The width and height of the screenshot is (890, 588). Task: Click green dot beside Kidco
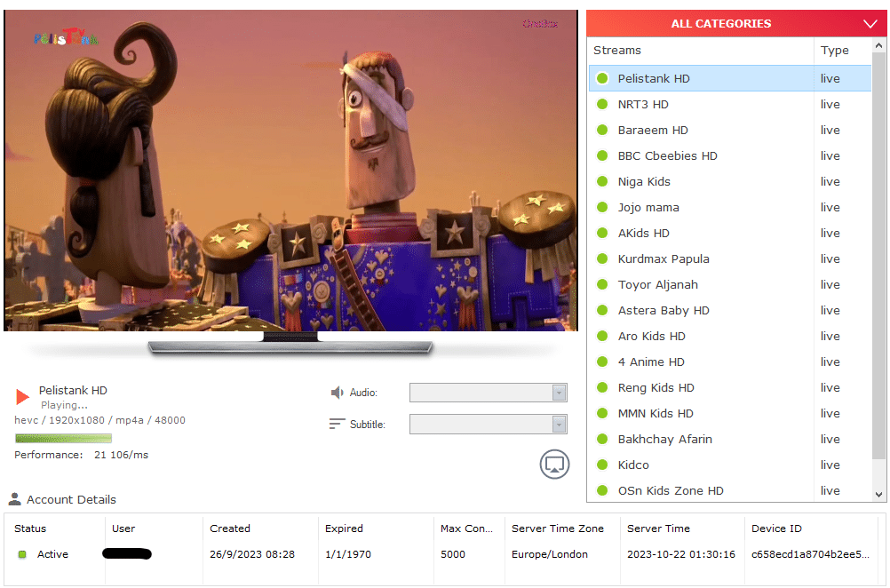tap(602, 465)
